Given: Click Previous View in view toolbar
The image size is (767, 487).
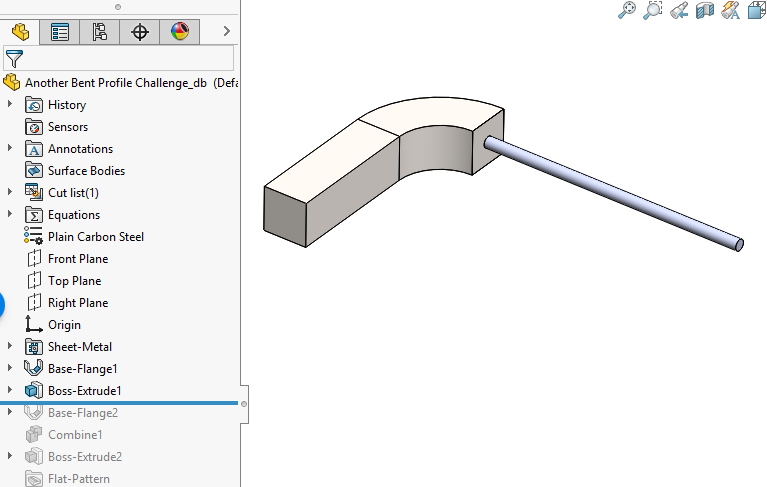Looking at the screenshot, I should [679, 10].
